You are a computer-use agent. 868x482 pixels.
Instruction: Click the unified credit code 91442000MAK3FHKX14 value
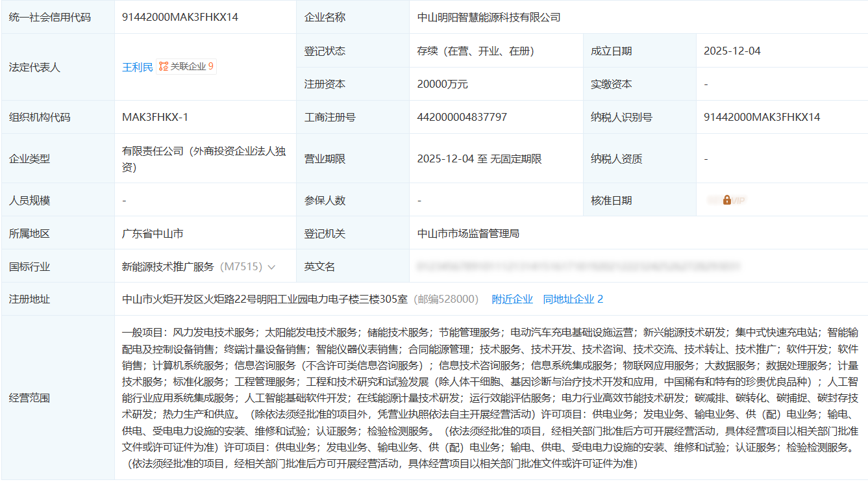tap(180, 18)
